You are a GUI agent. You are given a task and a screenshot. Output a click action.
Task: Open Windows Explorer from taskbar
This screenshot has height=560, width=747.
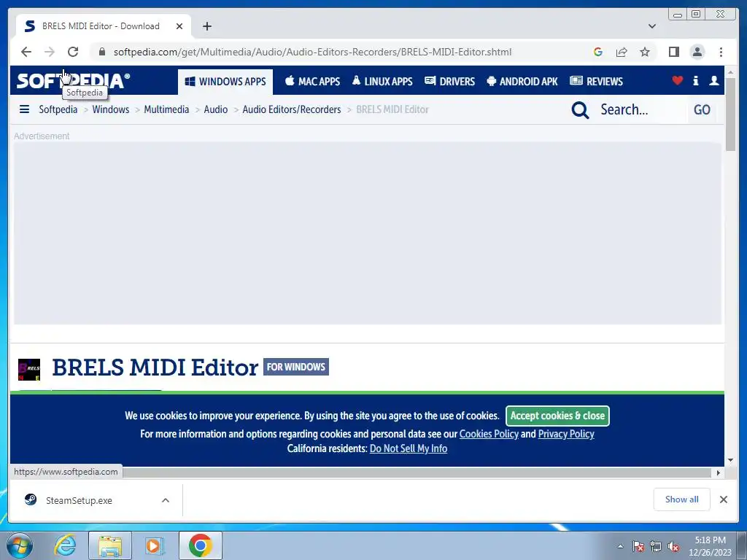109,545
